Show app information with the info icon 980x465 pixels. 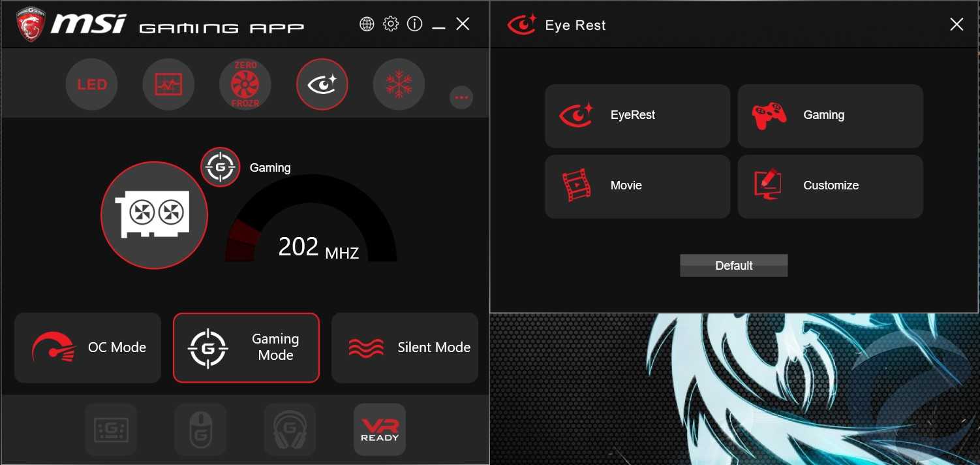coord(414,24)
